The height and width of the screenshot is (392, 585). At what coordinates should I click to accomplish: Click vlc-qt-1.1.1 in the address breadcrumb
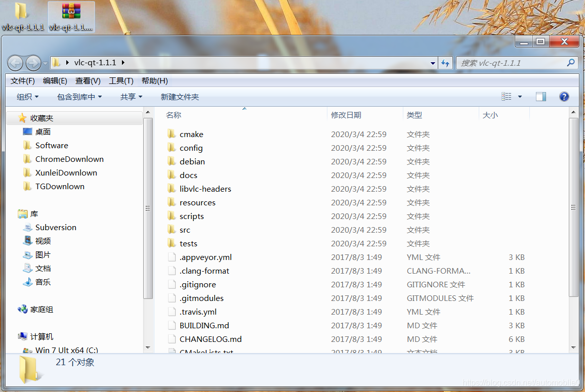[95, 63]
